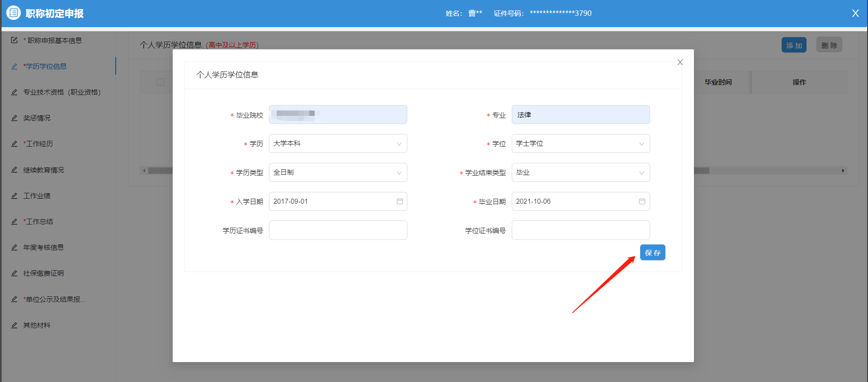Tick the table header select-all checkbox

[x=160, y=82]
